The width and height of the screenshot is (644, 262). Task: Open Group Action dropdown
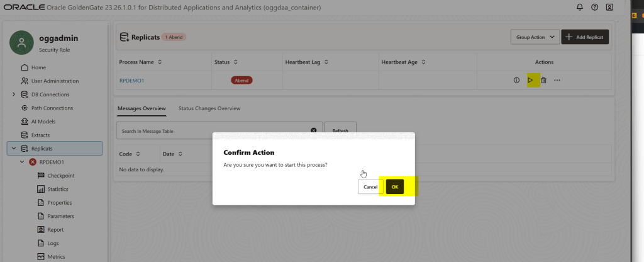pyautogui.click(x=535, y=37)
